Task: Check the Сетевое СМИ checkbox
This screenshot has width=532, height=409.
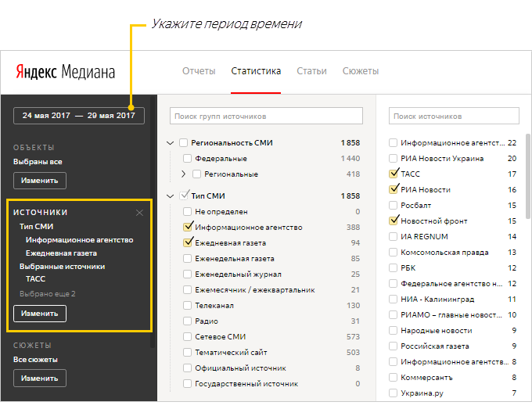Action: (187, 336)
